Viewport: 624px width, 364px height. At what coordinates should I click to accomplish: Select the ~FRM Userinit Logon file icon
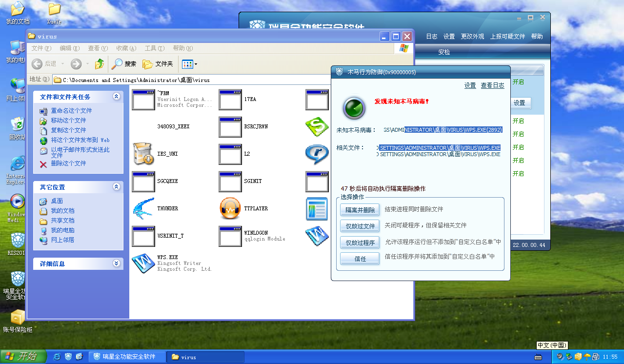[x=143, y=99]
